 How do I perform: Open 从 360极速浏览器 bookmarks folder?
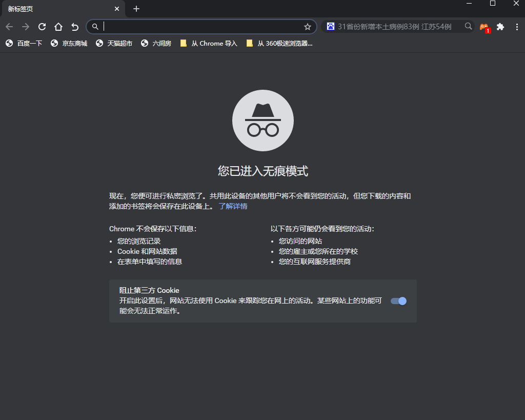tap(279, 44)
